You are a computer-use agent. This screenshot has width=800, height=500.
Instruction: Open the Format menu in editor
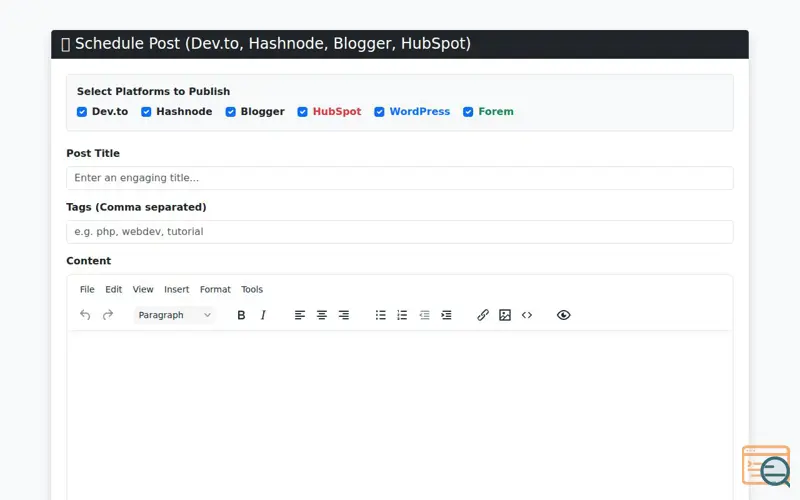(215, 289)
